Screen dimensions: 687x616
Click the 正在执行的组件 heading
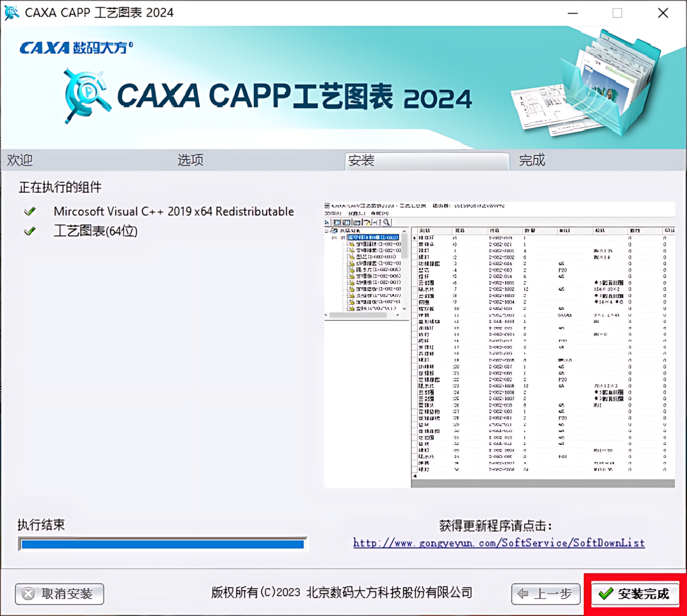click(60, 187)
